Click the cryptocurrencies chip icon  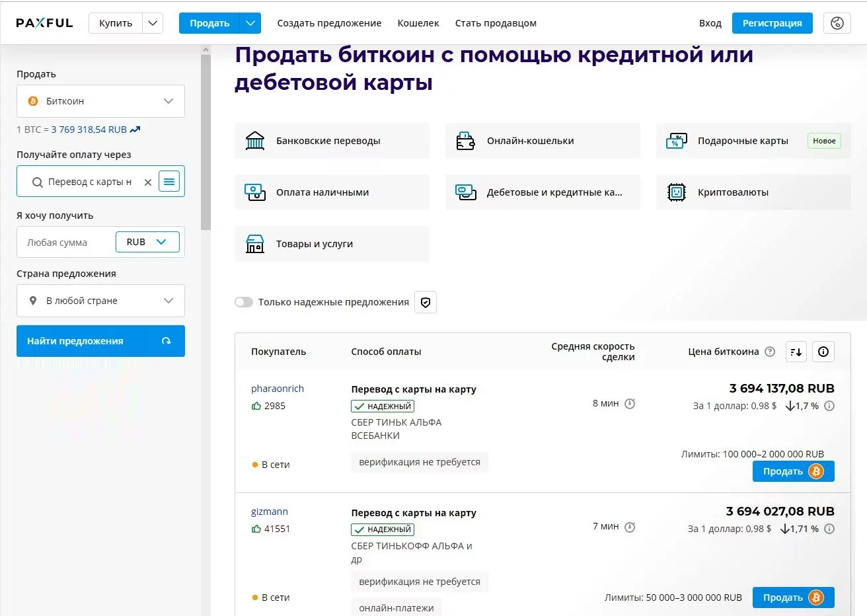click(677, 192)
